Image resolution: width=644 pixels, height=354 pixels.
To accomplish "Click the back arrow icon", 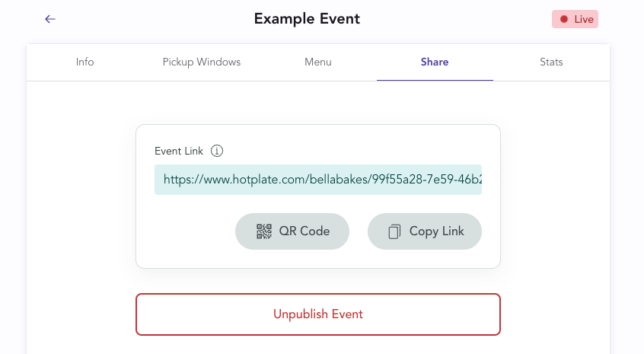I will click(x=50, y=19).
